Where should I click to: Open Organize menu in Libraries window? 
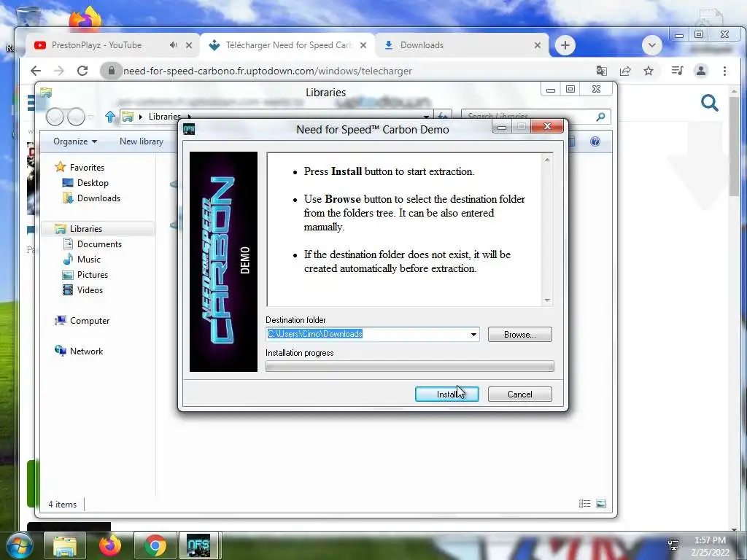[75, 141]
